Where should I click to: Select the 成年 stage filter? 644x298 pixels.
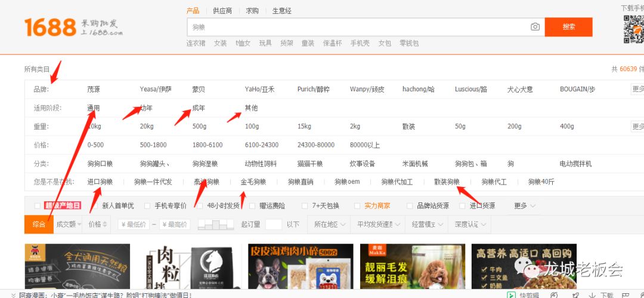click(199, 108)
